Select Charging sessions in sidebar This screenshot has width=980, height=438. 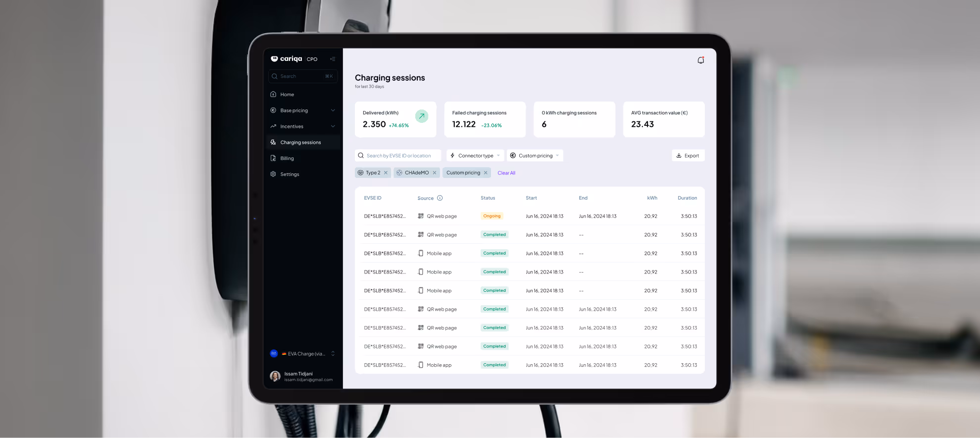(x=303, y=142)
